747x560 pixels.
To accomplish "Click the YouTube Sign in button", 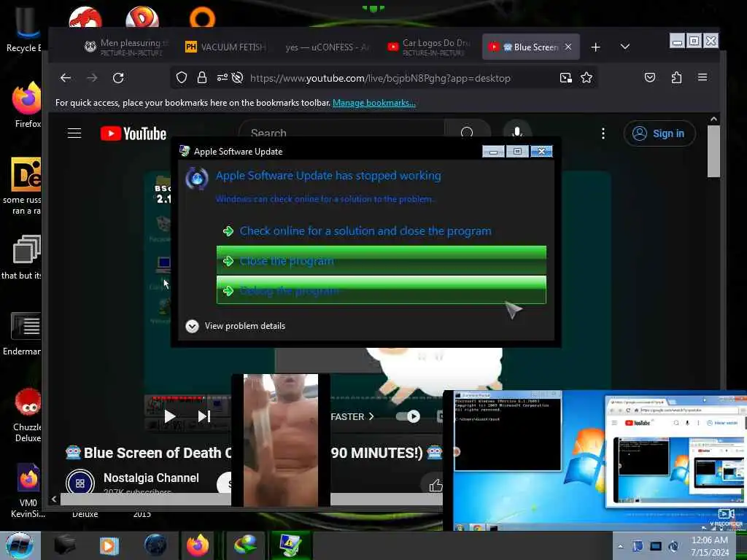I will point(659,134).
